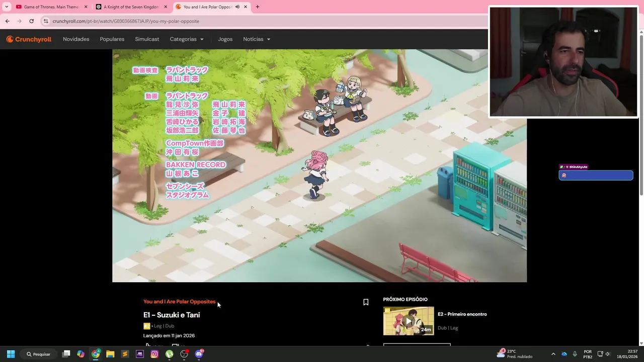Click the ShinAhyute chat overlay message
The width and height of the screenshot is (644, 362).
click(x=596, y=175)
